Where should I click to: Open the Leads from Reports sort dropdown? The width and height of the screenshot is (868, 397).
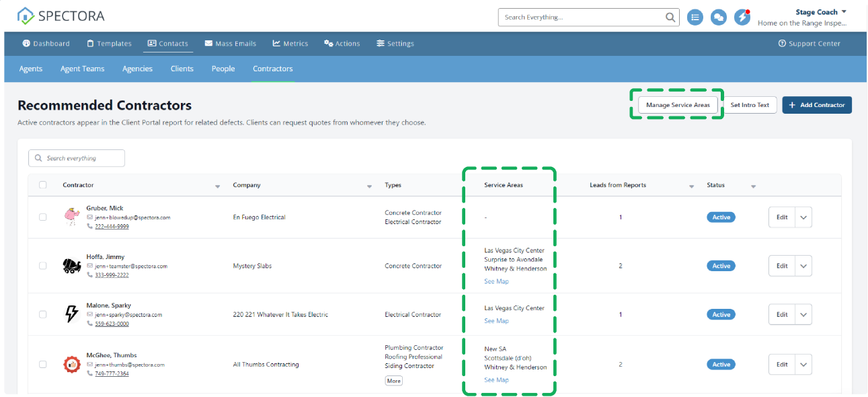(692, 186)
